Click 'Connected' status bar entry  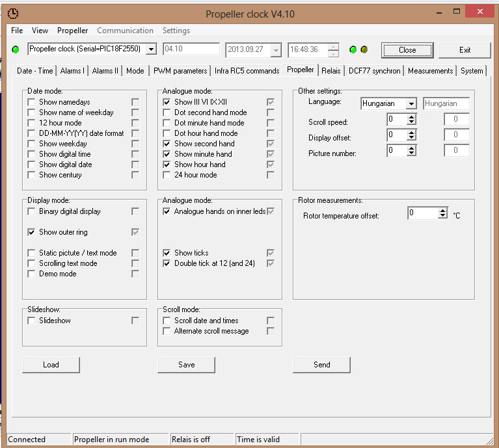click(27, 440)
